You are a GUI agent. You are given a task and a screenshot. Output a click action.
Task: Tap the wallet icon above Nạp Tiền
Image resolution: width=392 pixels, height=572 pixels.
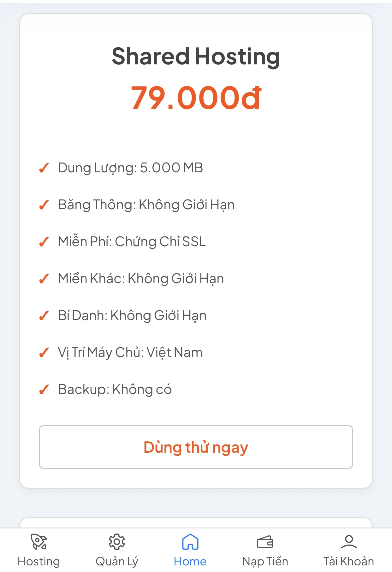click(265, 542)
